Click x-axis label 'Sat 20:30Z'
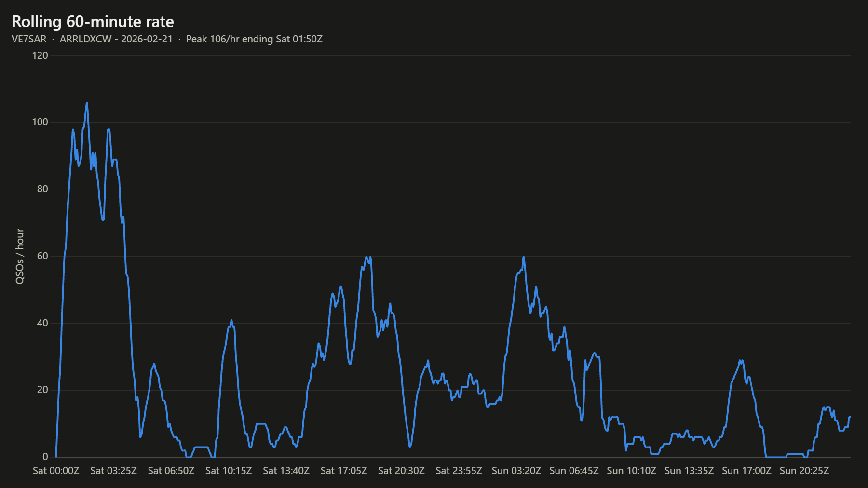868x488 pixels. click(x=401, y=471)
